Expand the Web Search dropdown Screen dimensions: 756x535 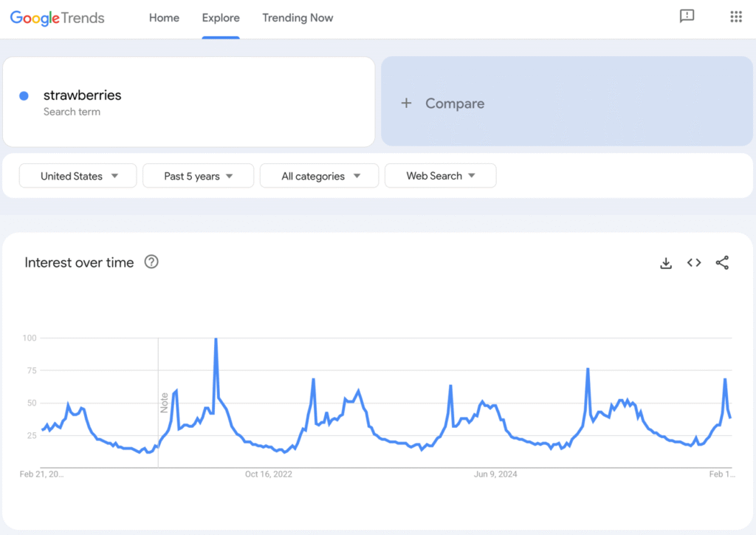440,176
